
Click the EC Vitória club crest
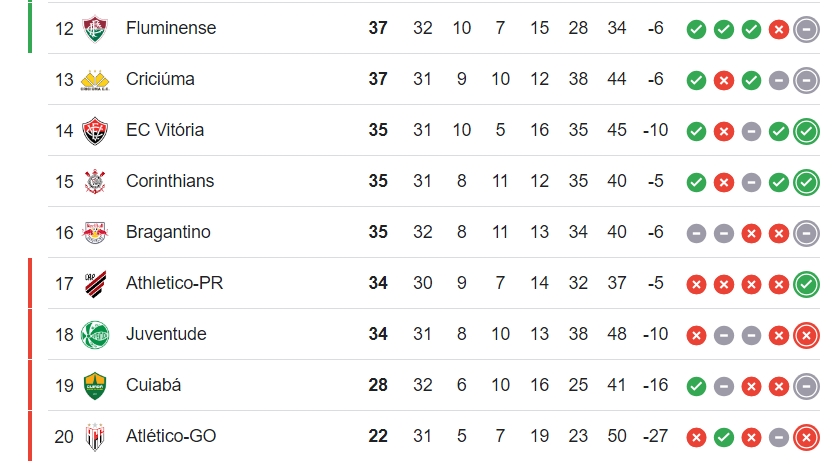[x=95, y=130]
